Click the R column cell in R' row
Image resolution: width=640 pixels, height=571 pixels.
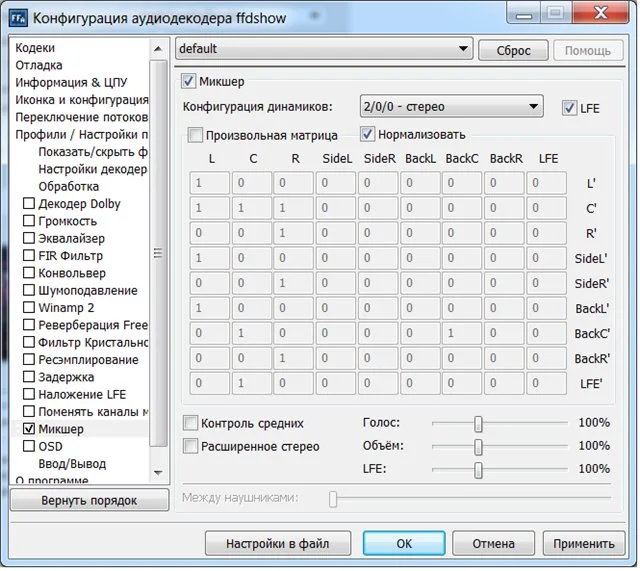click(294, 233)
